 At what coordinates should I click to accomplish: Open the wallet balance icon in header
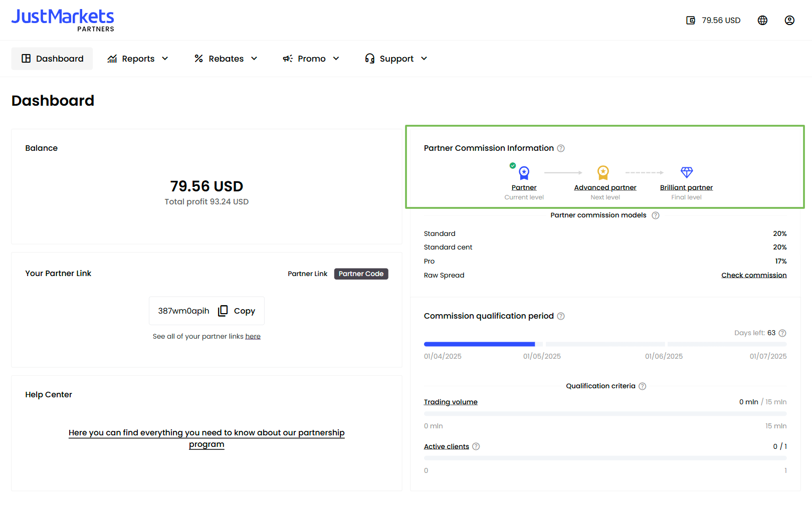point(691,21)
